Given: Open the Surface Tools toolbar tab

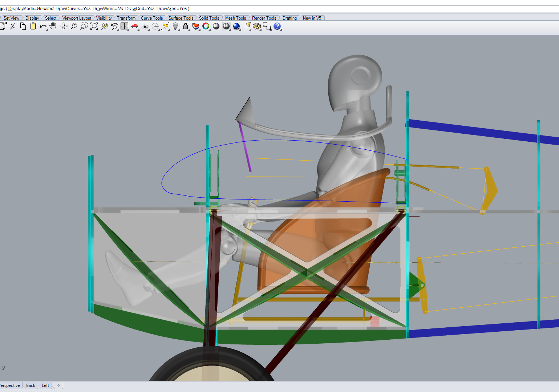Looking at the screenshot, I should pos(181,18).
